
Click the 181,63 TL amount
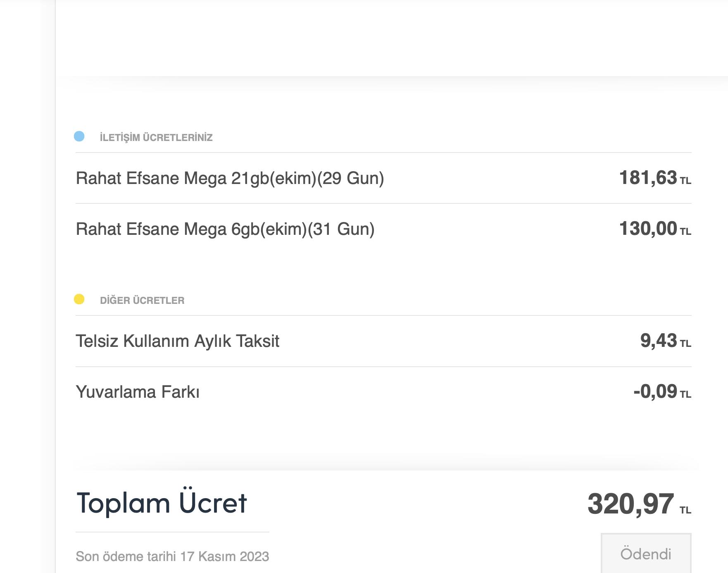pyautogui.click(x=655, y=178)
